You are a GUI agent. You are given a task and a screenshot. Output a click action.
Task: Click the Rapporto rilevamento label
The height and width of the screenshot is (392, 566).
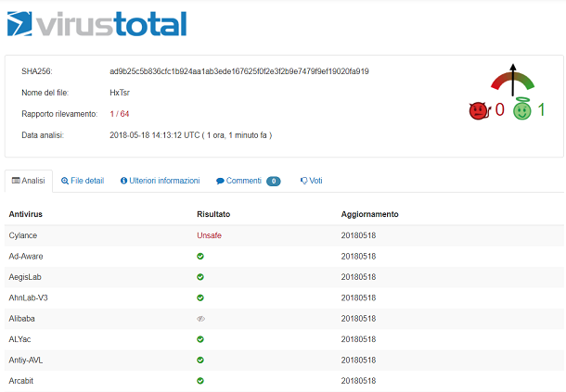(59, 114)
